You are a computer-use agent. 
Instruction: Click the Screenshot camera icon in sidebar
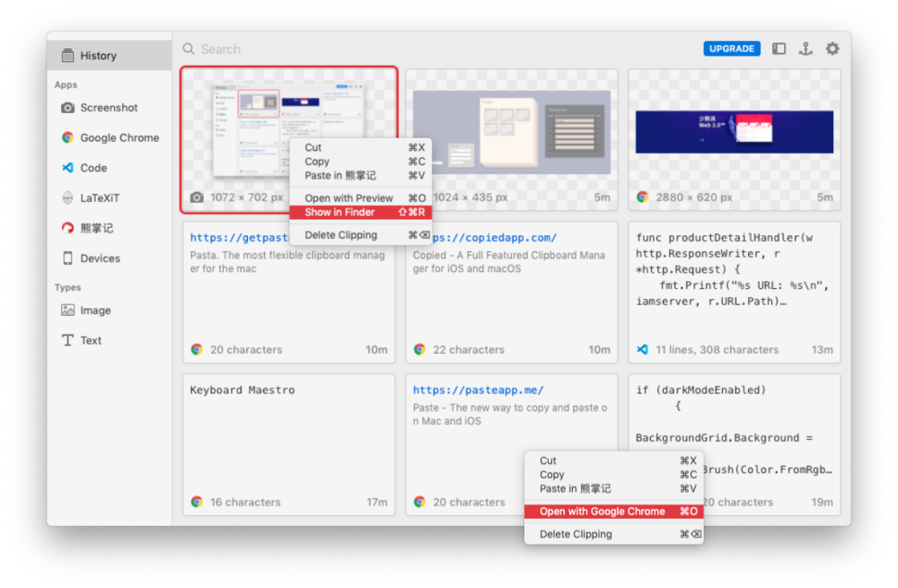click(67, 108)
